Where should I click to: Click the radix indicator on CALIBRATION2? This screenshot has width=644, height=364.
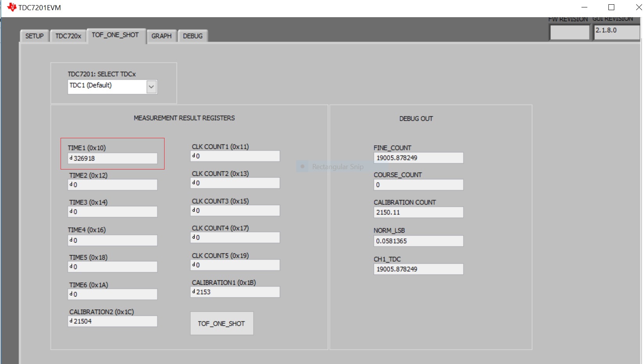click(71, 321)
